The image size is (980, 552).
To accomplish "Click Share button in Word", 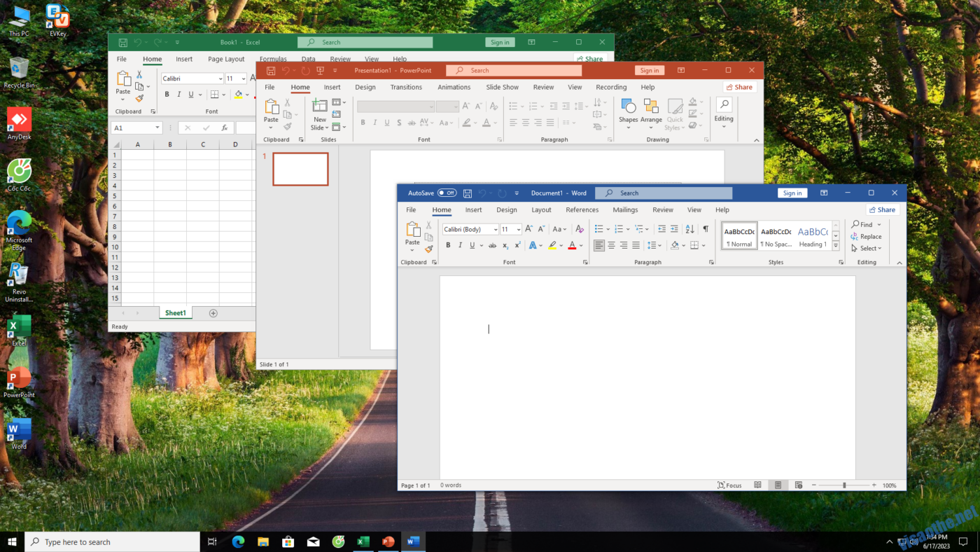I will point(882,210).
